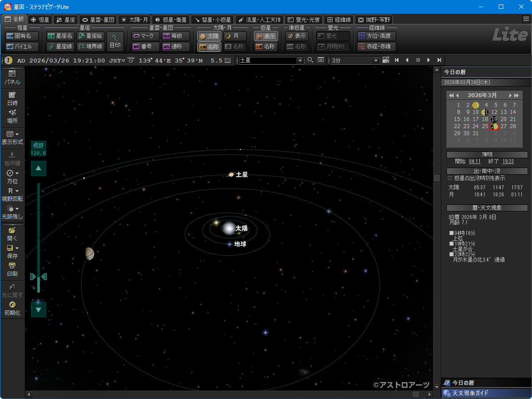Screen dimensions: 532x399
Task: Expand the 土星 object dropdown
Action: coord(300,60)
